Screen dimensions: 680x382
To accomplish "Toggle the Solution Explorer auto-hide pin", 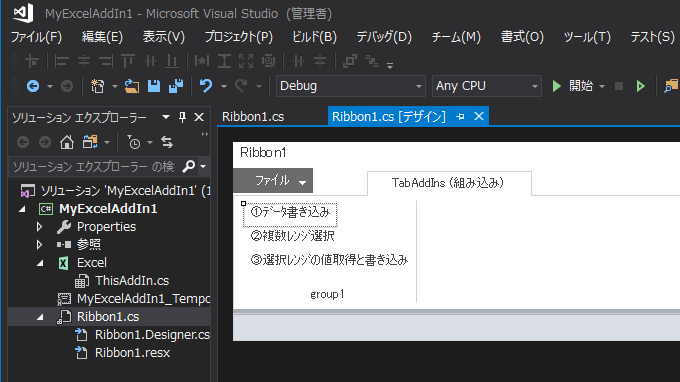I will coord(183,117).
